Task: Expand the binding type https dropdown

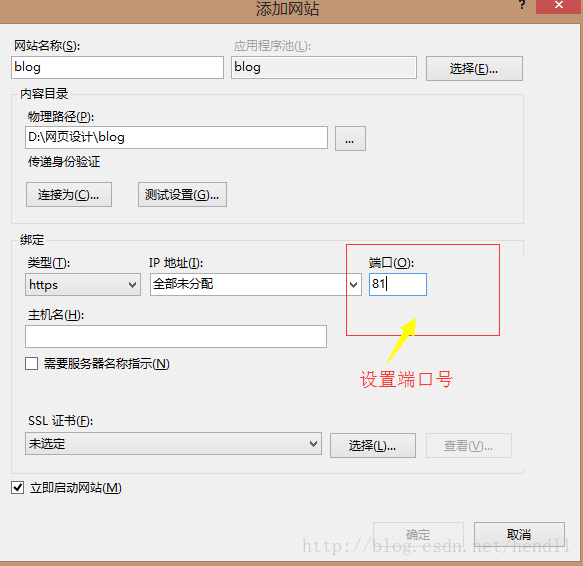Action: pos(83,285)
